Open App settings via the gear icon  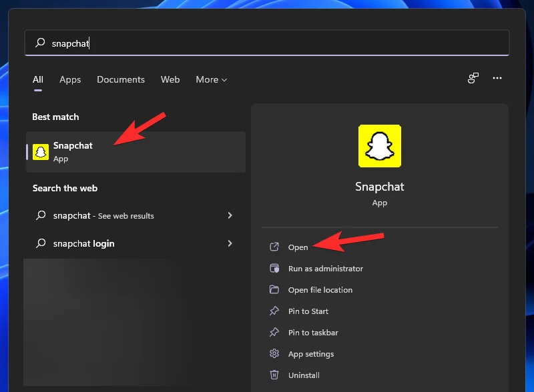tap(274, 353)
